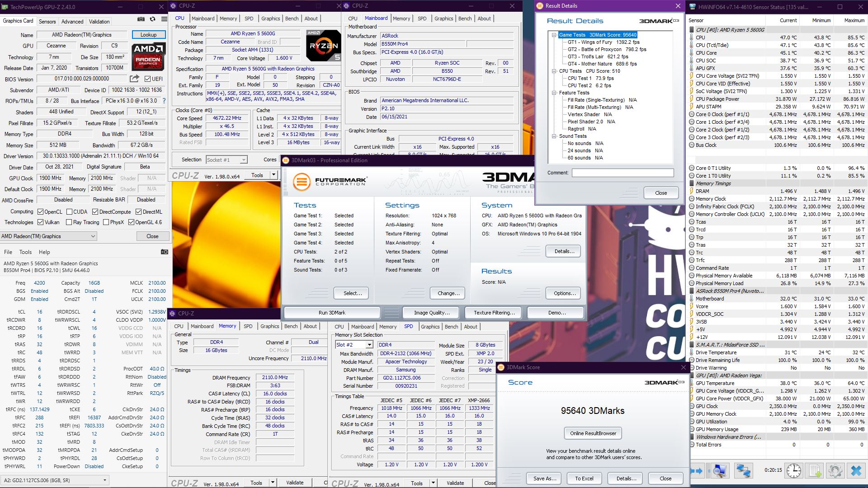Screen dimensions: 868x488
Task: Collapse the Sound Tests tree node
Action: (554, 136)
